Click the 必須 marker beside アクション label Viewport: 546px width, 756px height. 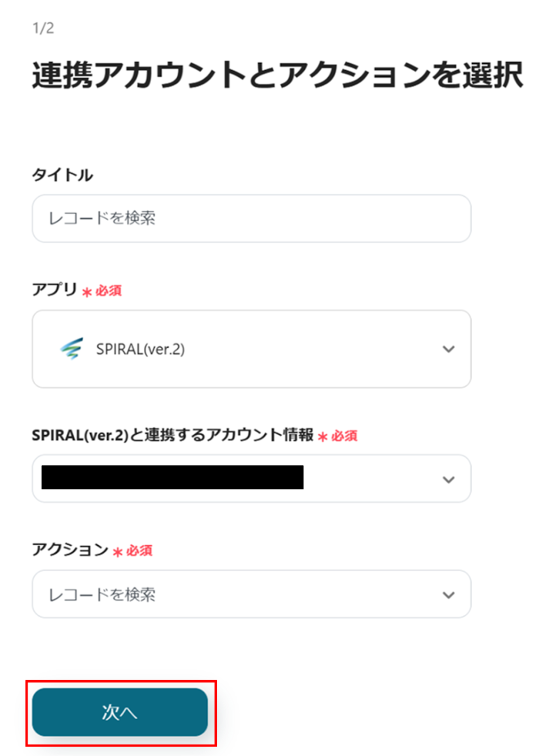click(133, 551)
